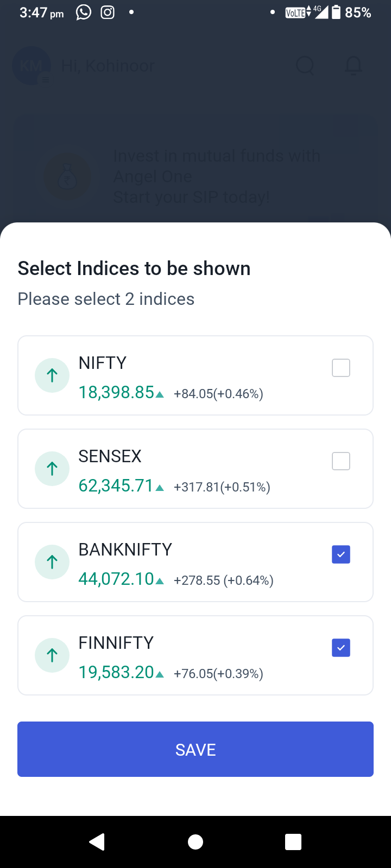Tap the KM profile avatar
Viewport: 391px width, 868px height.
pyautogui.click(x=31, y=66)
